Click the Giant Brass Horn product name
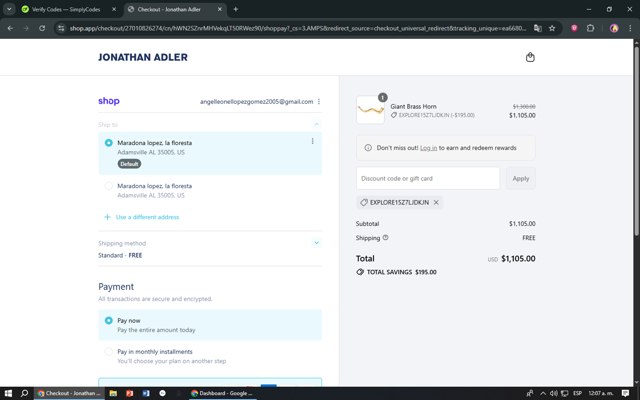This screenshot has width=640, height=400. [413, 106]
